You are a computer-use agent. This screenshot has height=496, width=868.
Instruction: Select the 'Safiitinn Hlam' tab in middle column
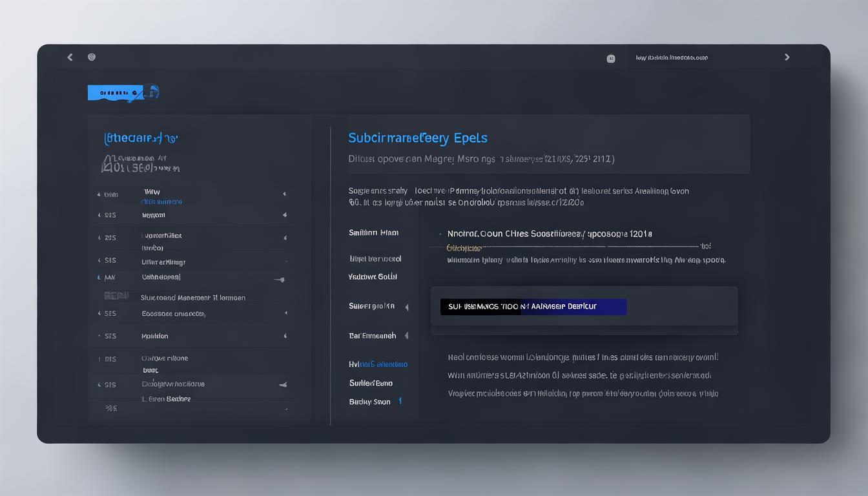(373, 232)
